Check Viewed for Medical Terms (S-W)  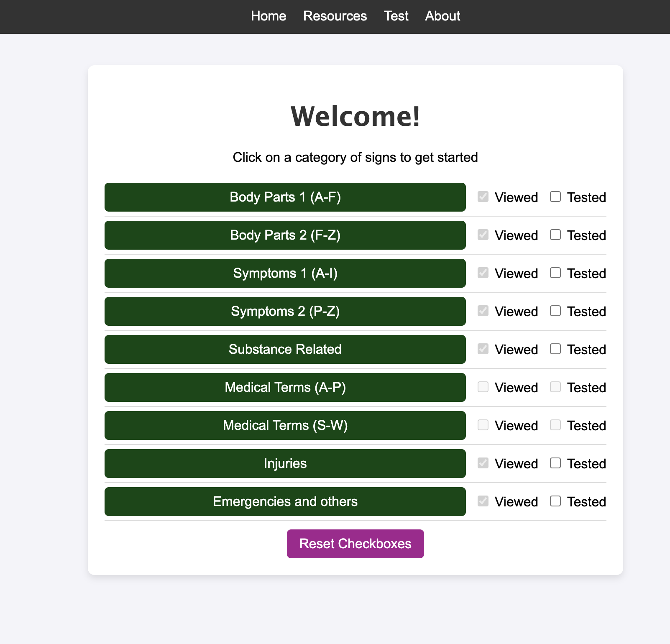click(483, 425)
